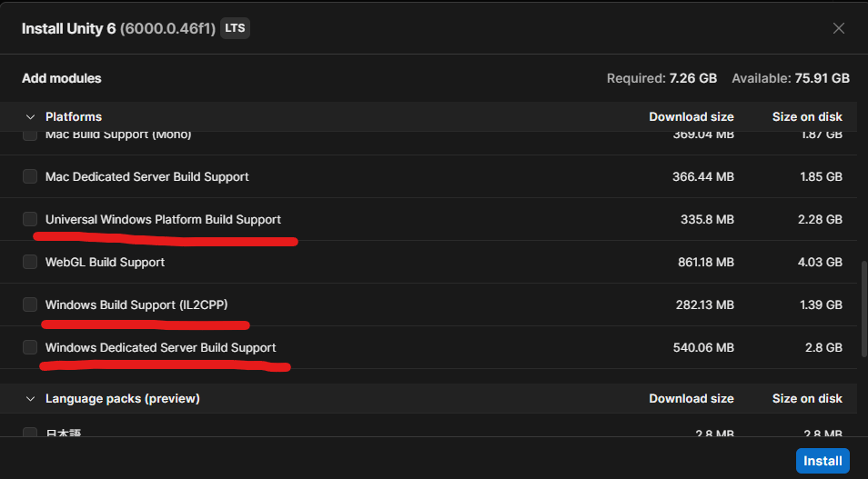Click the Install button
Viewport: 868px width, 479px height.
[823, 461]
